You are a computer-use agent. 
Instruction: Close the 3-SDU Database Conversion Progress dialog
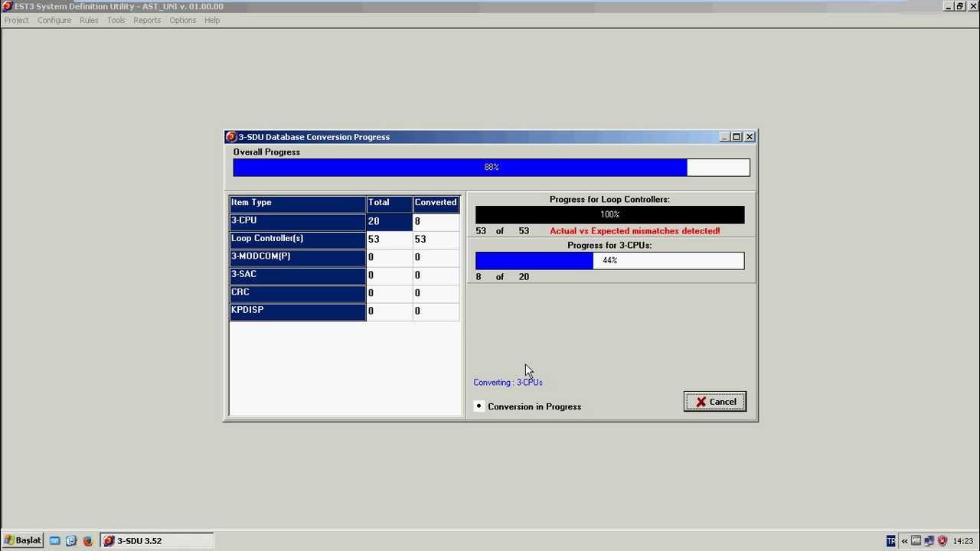click(x=750, y=137)
